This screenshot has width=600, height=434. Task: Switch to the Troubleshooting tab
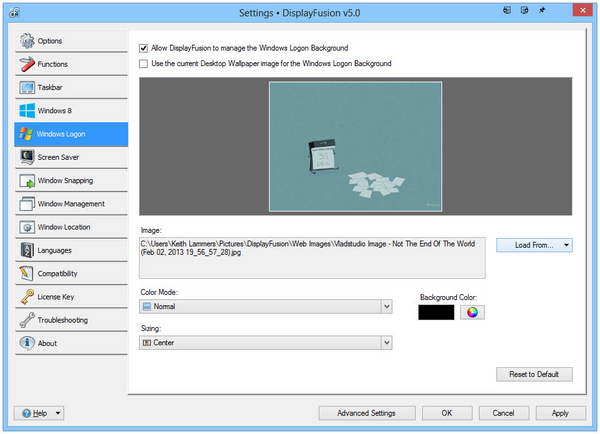(x=71, y=320)
